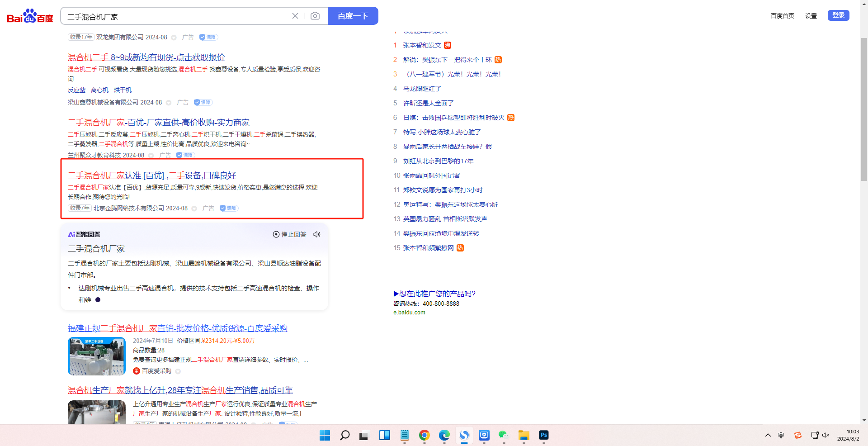Click the Baidu logo

[30, 16]
